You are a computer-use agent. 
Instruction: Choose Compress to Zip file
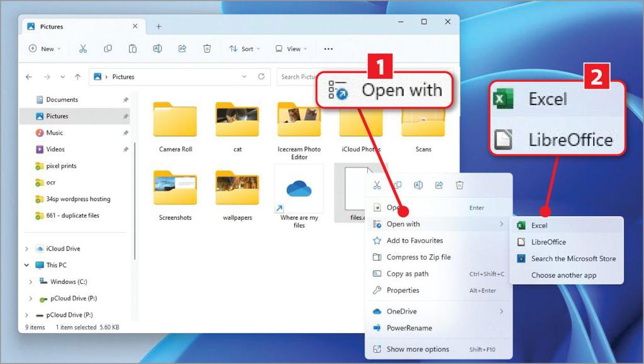click(438, 257)
